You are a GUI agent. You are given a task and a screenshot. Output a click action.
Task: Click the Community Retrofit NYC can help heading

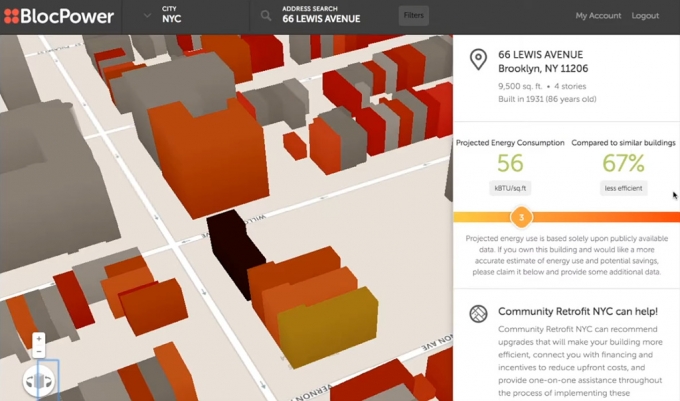coord(578,311)
